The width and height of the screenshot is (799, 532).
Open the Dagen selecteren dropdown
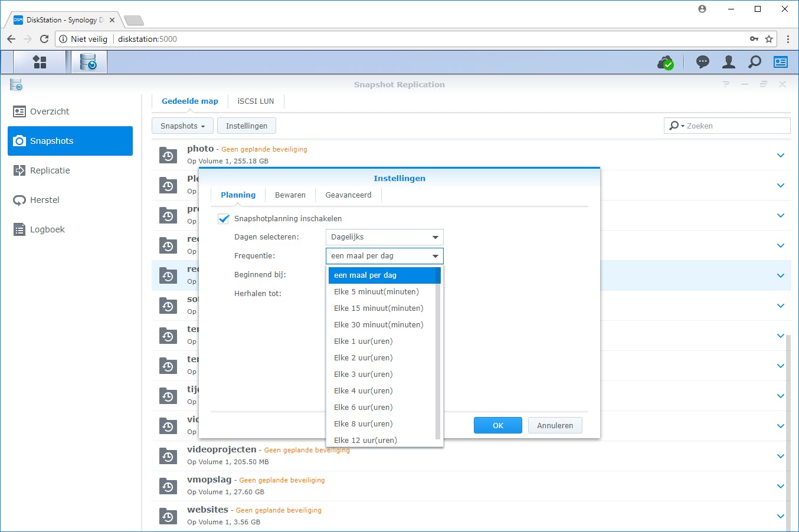pos(384,237)
